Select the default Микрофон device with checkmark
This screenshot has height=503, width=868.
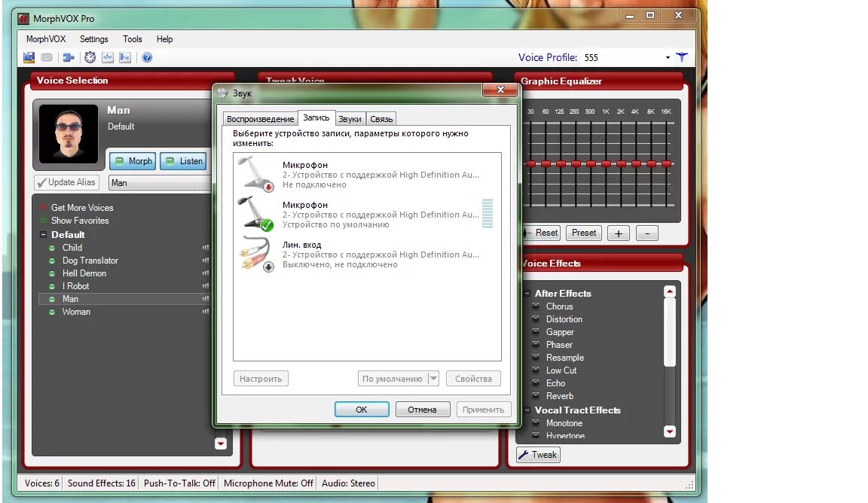(x=255, y=214)
